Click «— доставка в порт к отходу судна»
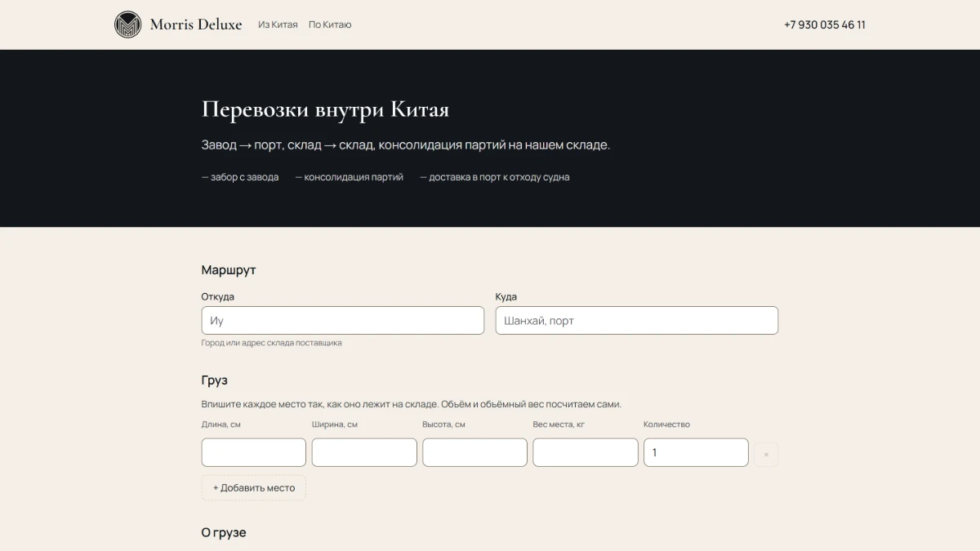Screen dimensions: 980x551 [495, 176]
